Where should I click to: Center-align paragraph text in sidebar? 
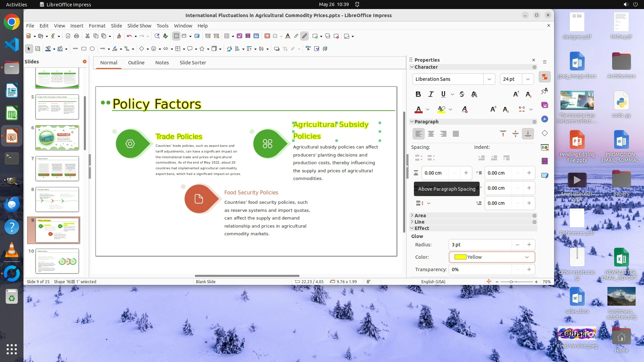click(431, 134)
